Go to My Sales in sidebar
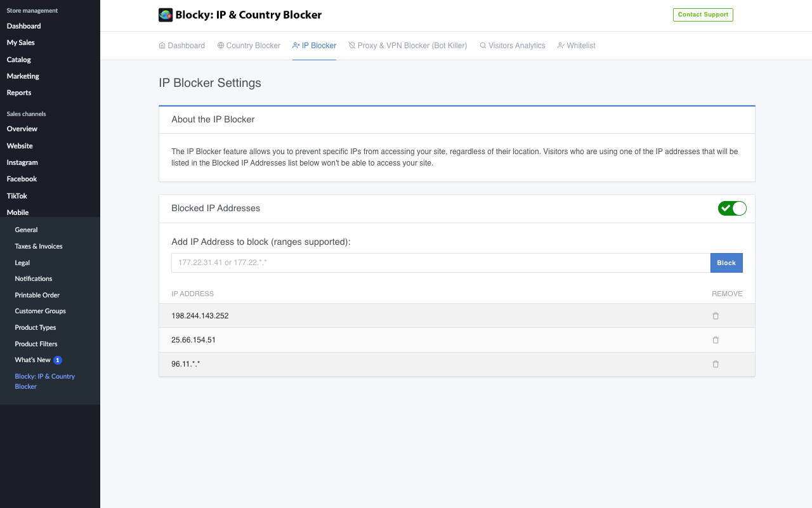Image resolution: width=812 pixels, height=508 pixels. [x=21, y=42]
